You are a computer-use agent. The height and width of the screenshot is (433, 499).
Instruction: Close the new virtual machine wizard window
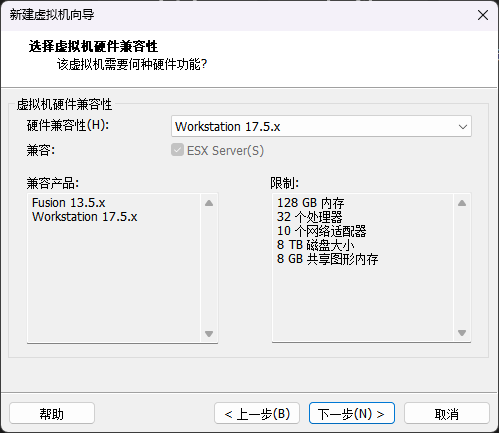(x=483, y=15)
